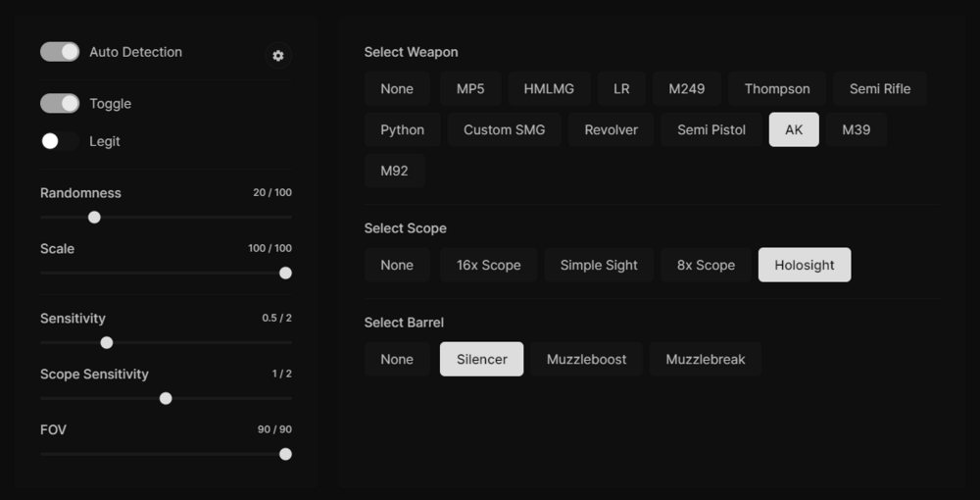Click the "Legit" label text
980x500 pixels.
point(105,142)
